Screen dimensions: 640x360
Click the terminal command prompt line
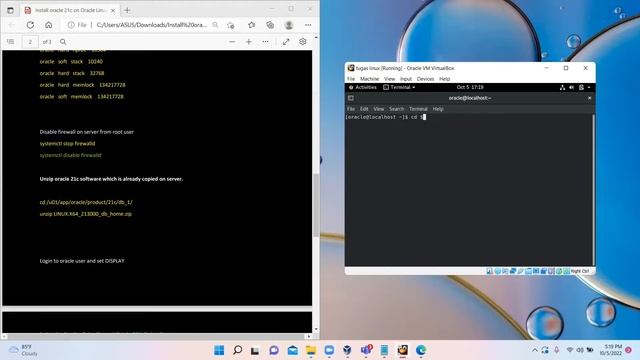coord(386,117)
